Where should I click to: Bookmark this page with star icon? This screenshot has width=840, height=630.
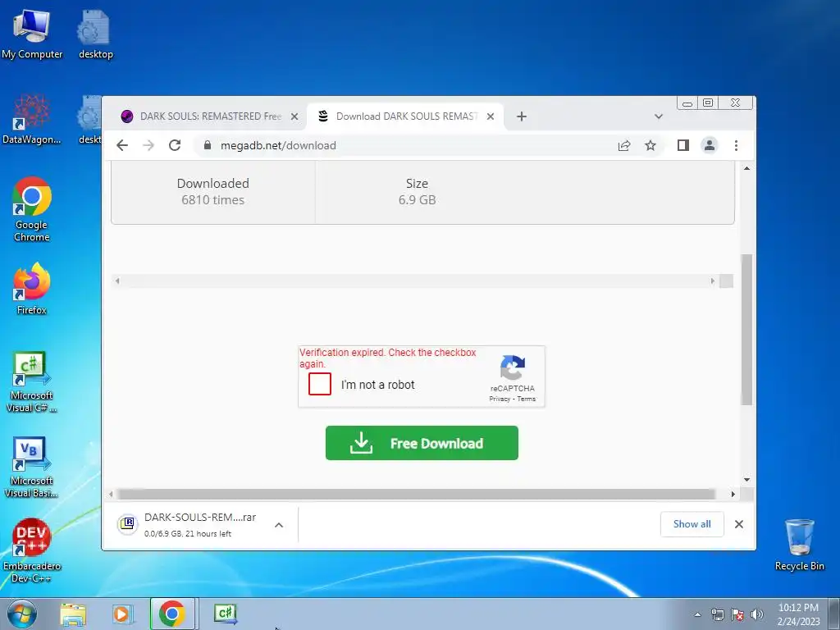(651, 145)
